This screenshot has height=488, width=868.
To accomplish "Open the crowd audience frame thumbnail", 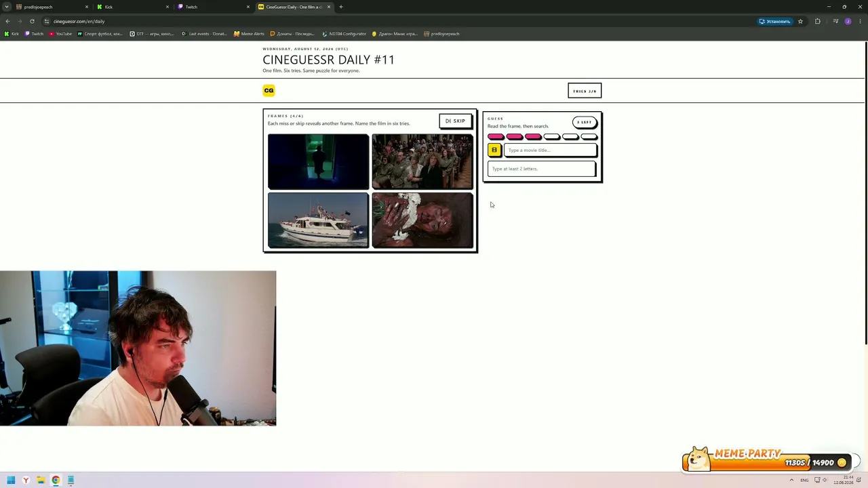I will click(422, 161).
